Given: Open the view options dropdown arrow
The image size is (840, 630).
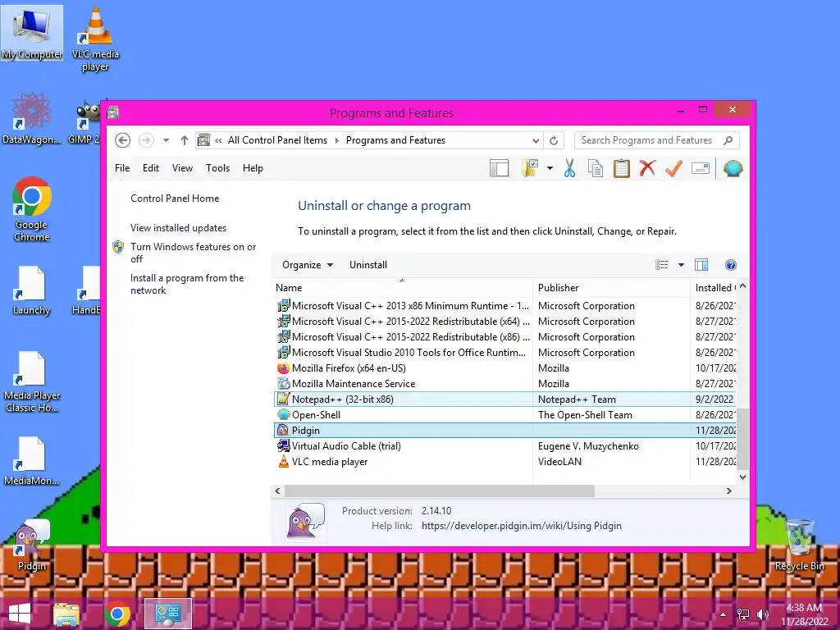Looking at the screenshot, I should click(x=681, y=265).
